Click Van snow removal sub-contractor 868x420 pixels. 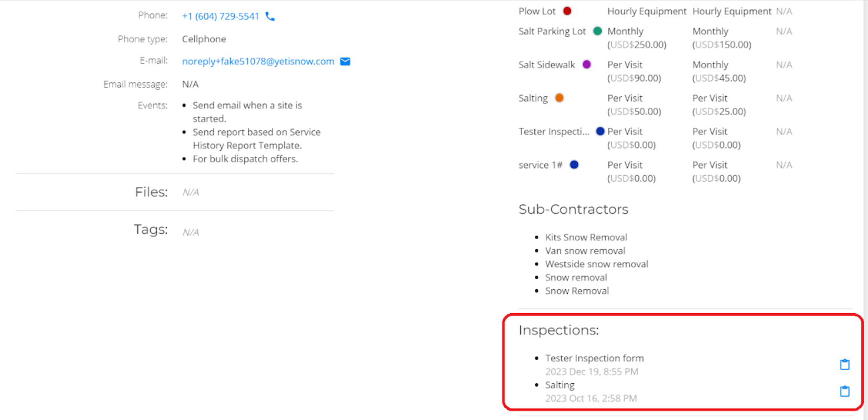click(x=585, y=251)
